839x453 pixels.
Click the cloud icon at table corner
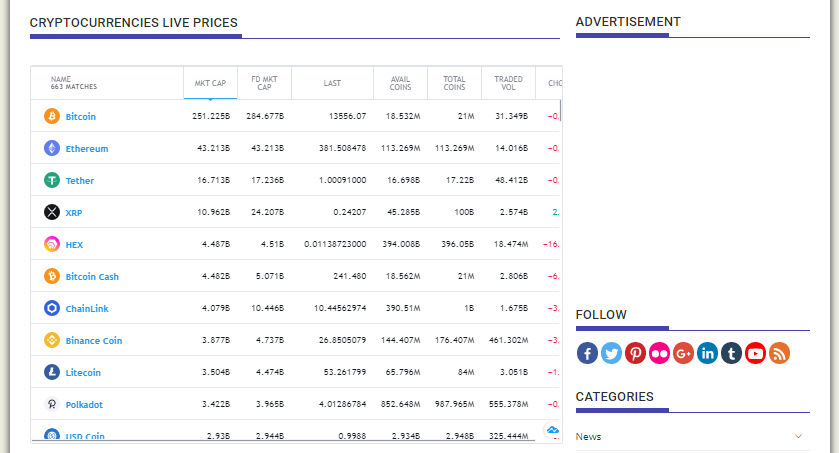pos(551,430)
